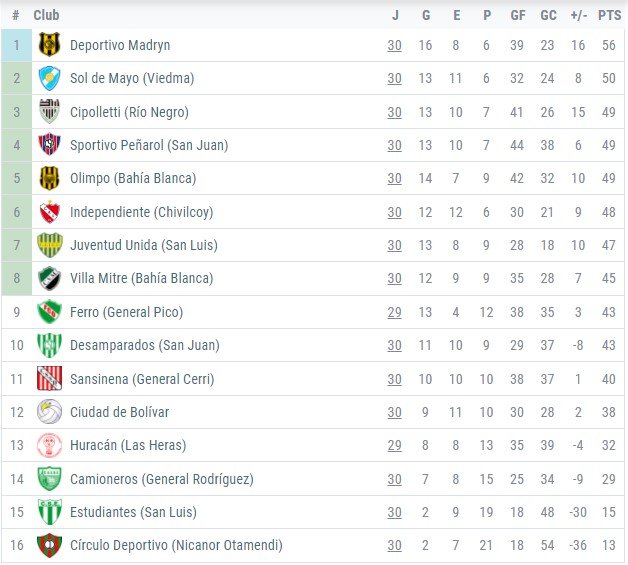This screenshot has height=565, width=628.
Task: Click Desamparados (San Juan) club name
Action: pos(145,346)
